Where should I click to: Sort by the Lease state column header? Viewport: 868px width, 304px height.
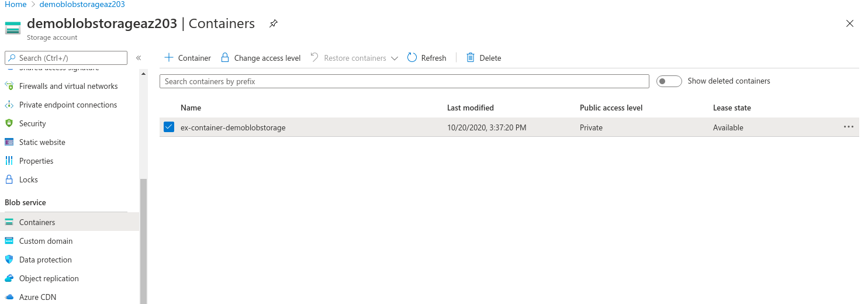click(x=732, y=108)
